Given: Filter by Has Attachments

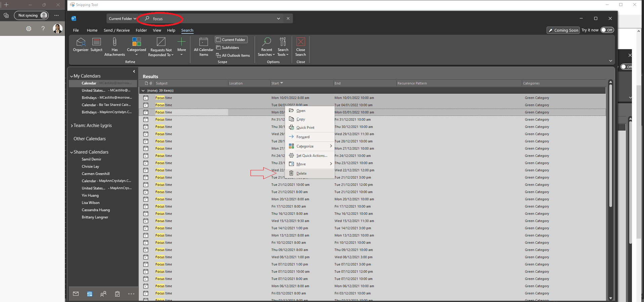Looking at the screenshot, I should point(114,47).
